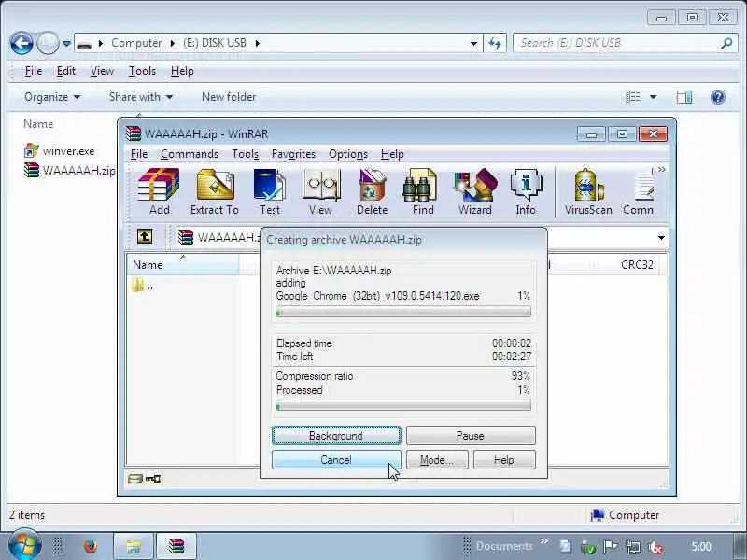Sort by CRC32 column header
Screen dimensions: 747x560
637,265
